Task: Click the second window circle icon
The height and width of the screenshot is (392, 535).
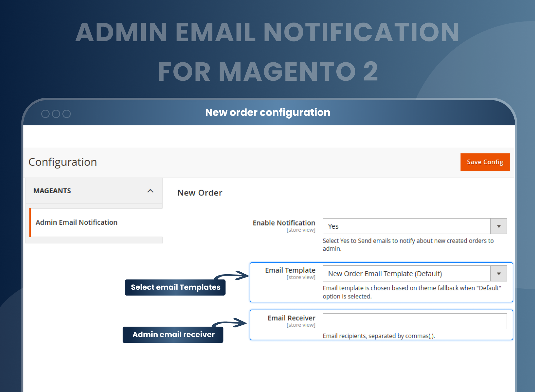Action: (x=56, y=114)
